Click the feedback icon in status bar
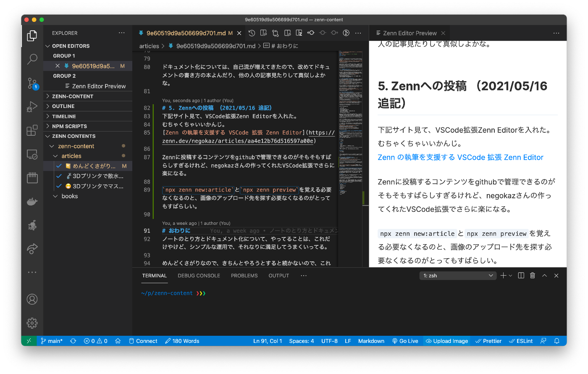Viewport: 588px width, 374px height. (543, 341)
